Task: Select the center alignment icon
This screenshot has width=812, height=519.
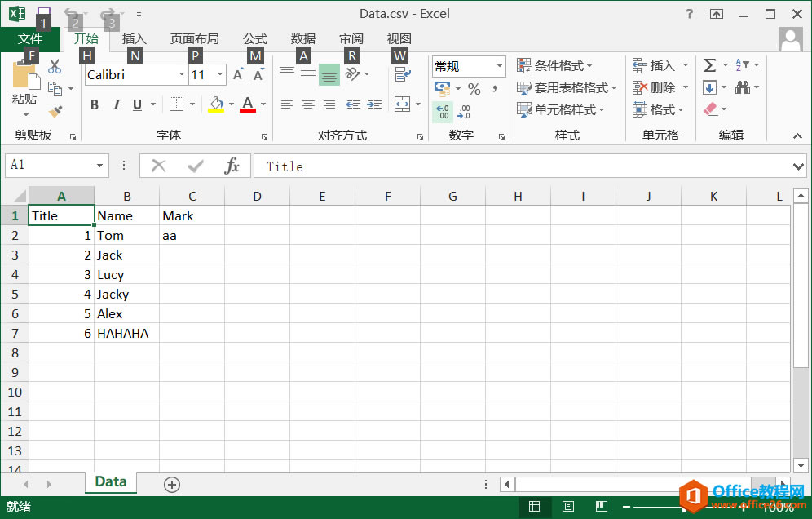Action: 307,104
